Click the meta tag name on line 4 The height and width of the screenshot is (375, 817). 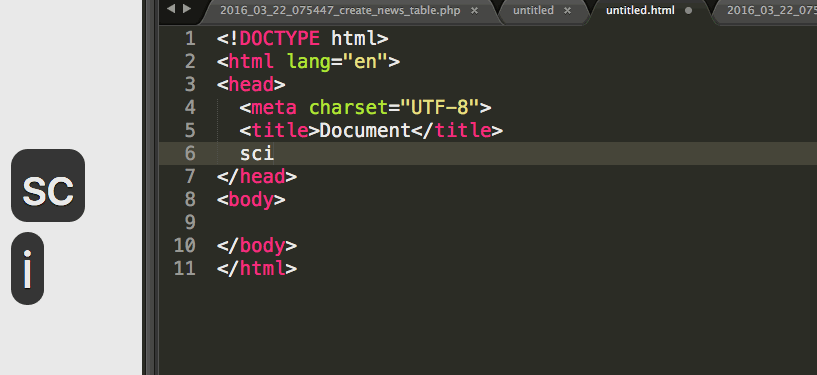[274, 107]
